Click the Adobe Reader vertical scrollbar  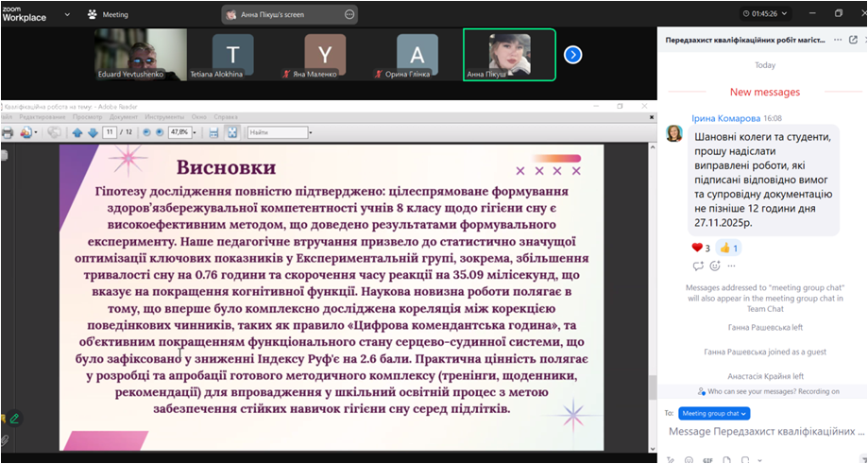click(653, 298)
